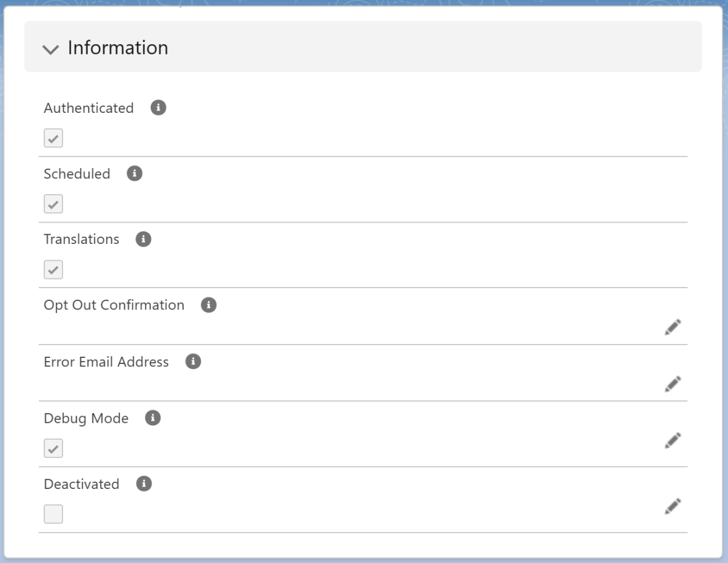Toggle the Authenticated checkbox

(x=53, y=138)
